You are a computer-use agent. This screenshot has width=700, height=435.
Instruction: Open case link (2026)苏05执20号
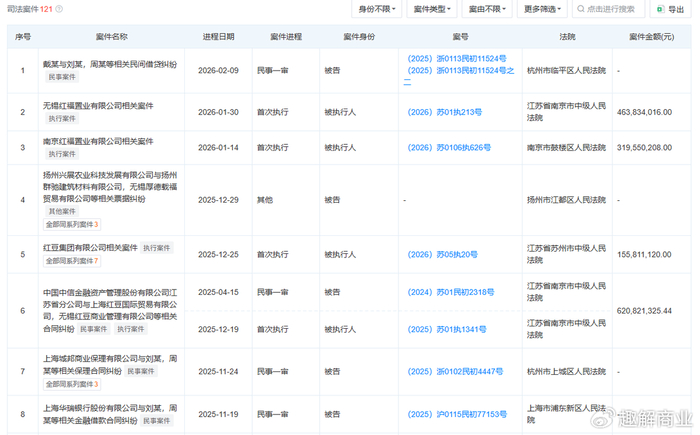click(x=442, y=255)
